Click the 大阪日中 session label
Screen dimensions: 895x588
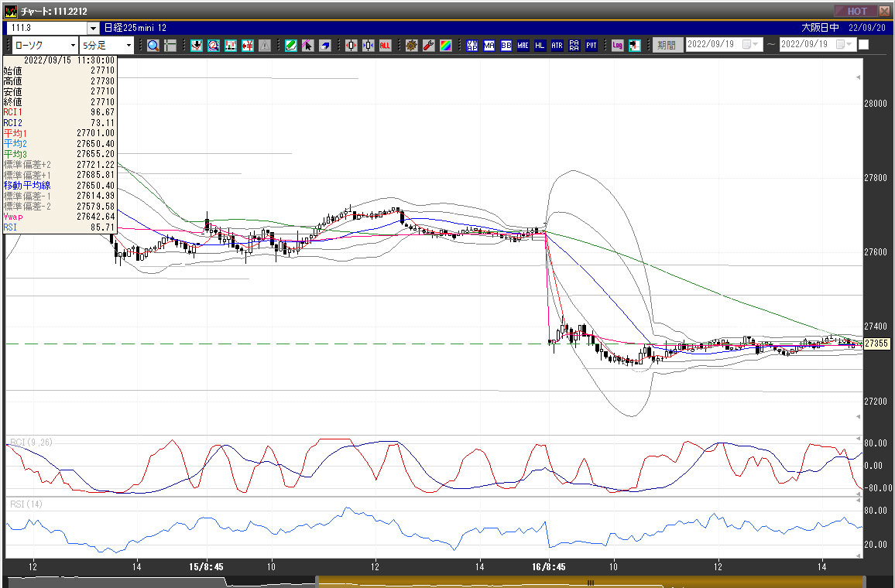click(x=820, y=28)
